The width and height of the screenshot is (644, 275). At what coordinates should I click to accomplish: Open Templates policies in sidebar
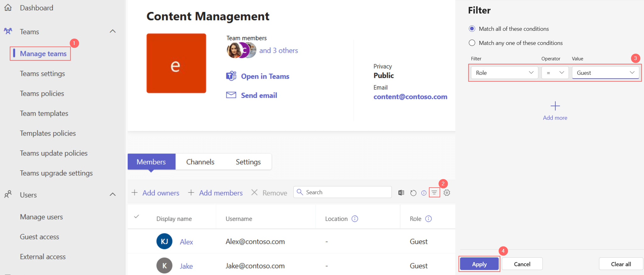coord(48,133)
